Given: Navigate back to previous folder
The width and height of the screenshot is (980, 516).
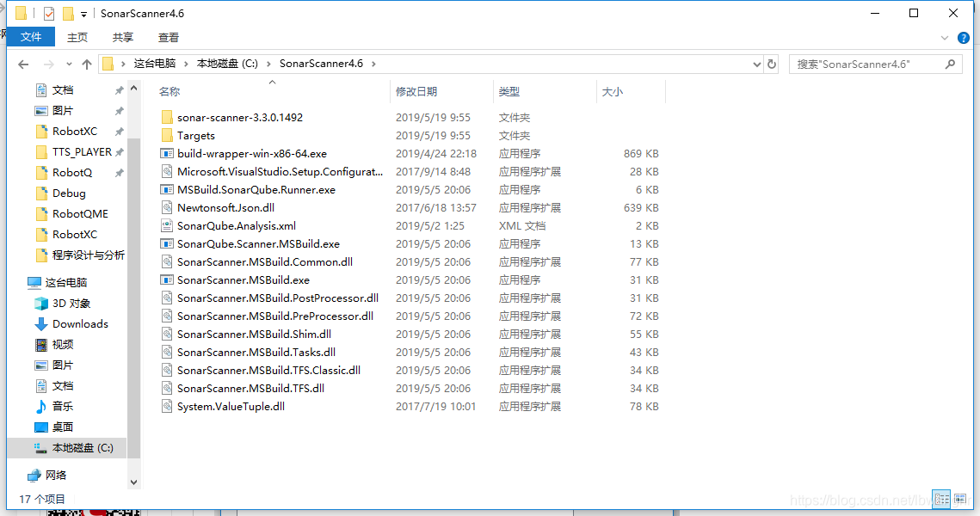Looking at the screenshot, I should click(23, 64).
